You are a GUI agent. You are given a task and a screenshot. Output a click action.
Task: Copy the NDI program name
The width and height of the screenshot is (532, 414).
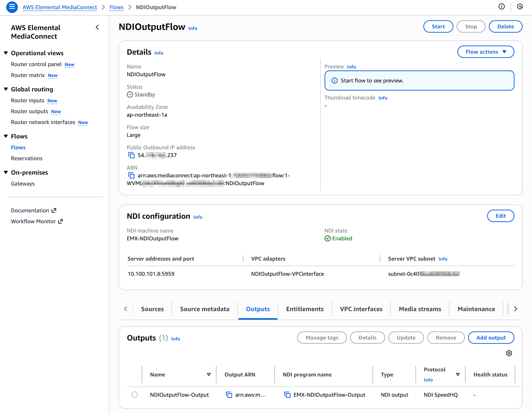coord(287,395)
